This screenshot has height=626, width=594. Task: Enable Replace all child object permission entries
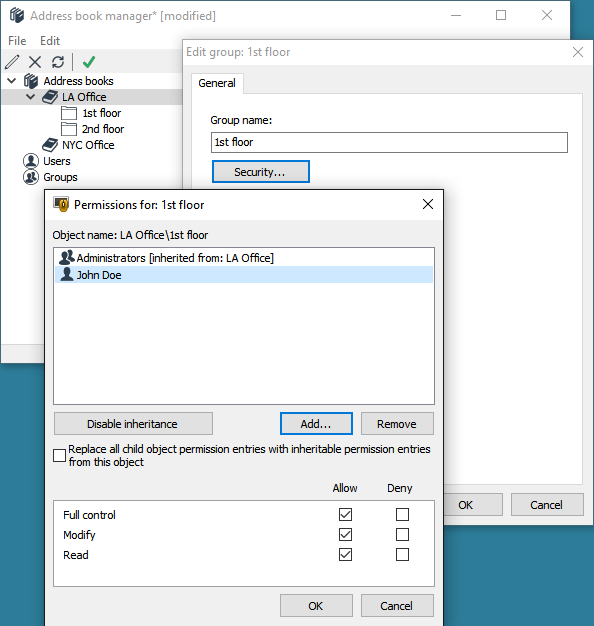59,456
